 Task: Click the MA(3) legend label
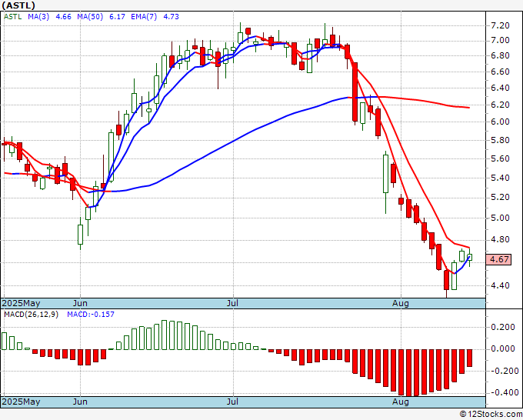pyautogui.click(x=38, y=16)
